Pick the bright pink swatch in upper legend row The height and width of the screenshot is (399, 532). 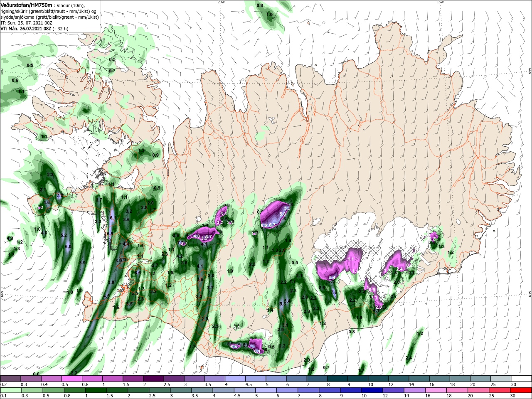pyautogui.click(x=71, y=379)
